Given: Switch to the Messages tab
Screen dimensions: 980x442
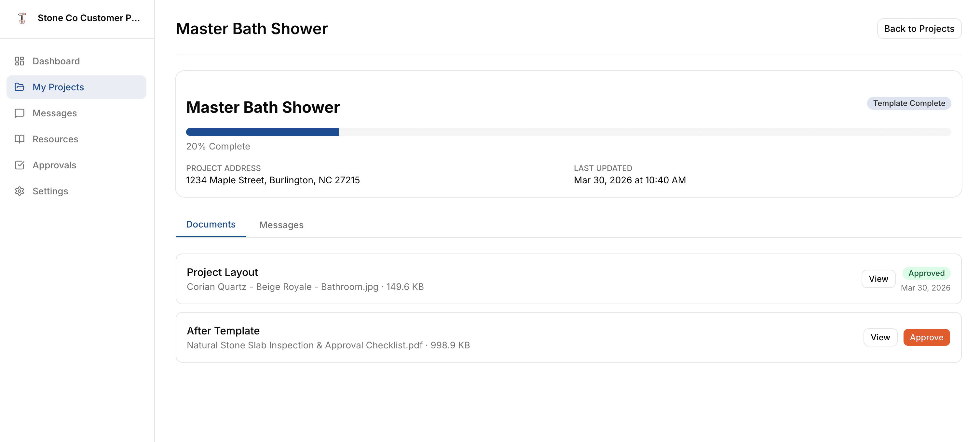Looking at the screenshot, I should click(x=281, y=225).
